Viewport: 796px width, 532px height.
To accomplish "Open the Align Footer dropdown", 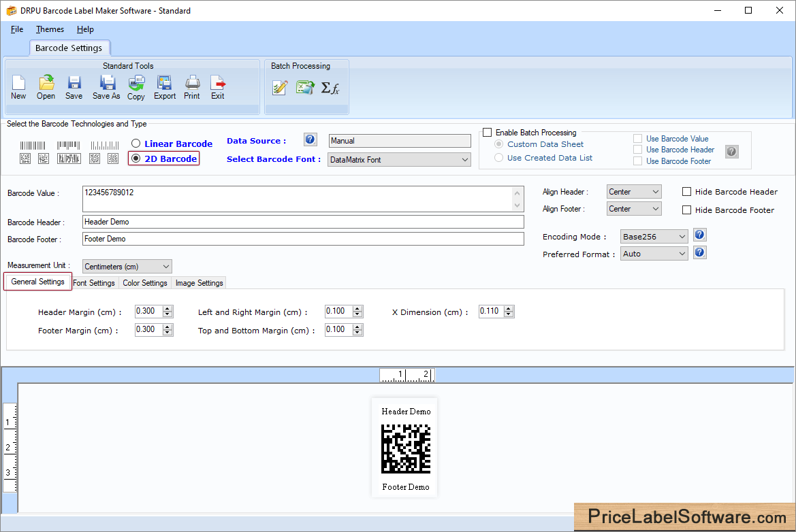I will click(633, 209).
